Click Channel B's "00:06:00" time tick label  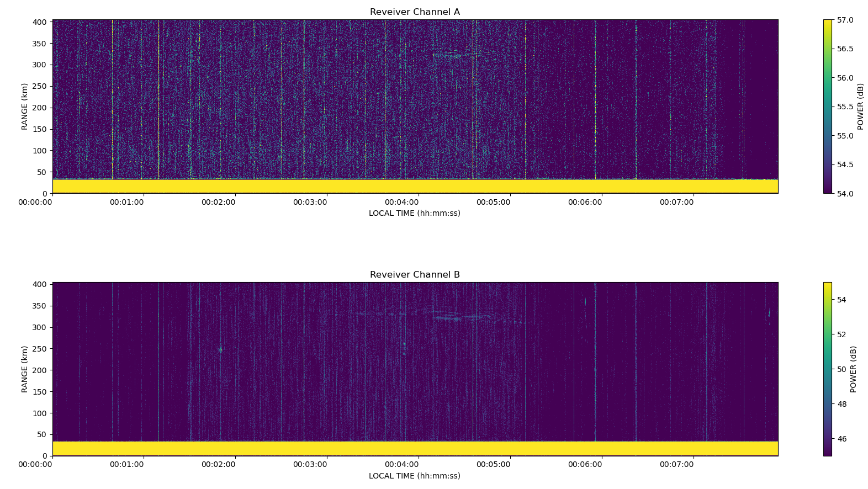click(585, 465)
